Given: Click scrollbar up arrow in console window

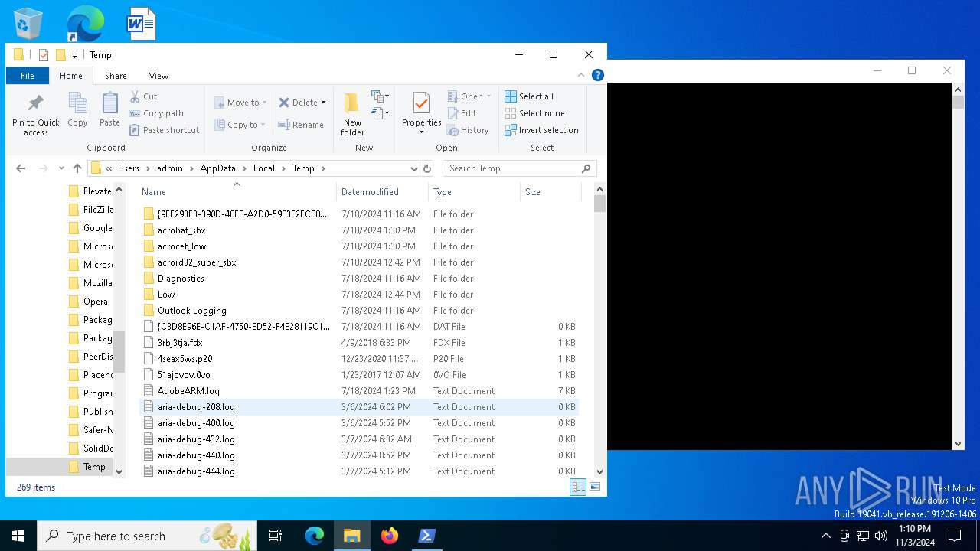Looking at the screenshot, I should 958,90.
